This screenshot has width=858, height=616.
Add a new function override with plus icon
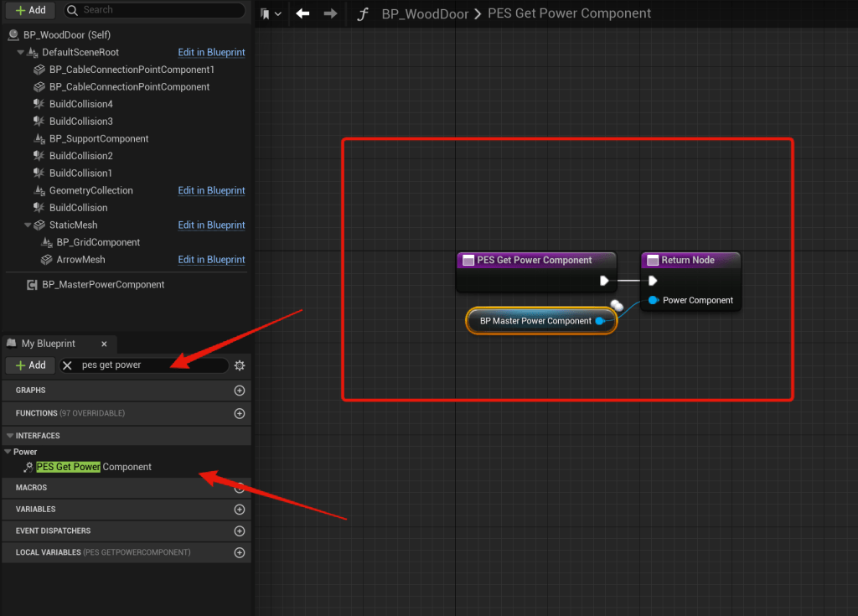coord(240,413)
